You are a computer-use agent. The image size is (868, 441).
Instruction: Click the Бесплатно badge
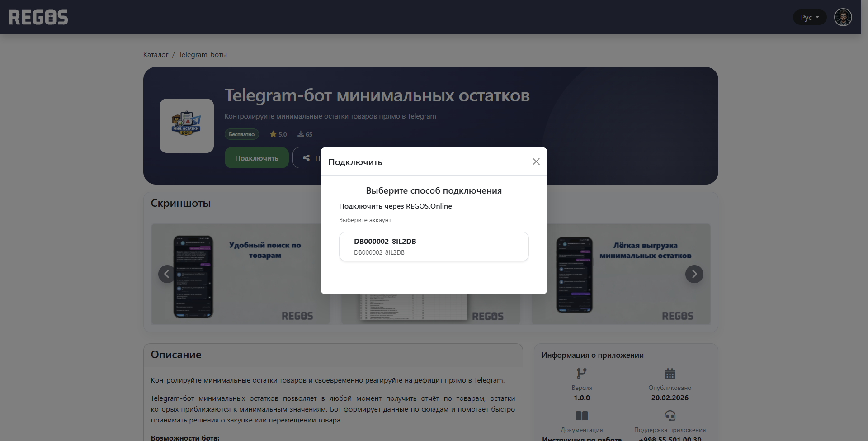point(242,134)
